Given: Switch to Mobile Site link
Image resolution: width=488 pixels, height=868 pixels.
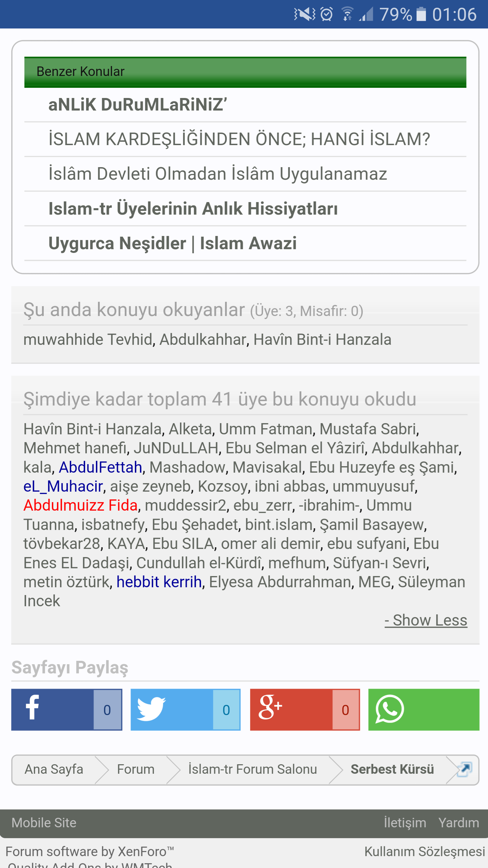Looking at the screenshot, I should 44,823.
